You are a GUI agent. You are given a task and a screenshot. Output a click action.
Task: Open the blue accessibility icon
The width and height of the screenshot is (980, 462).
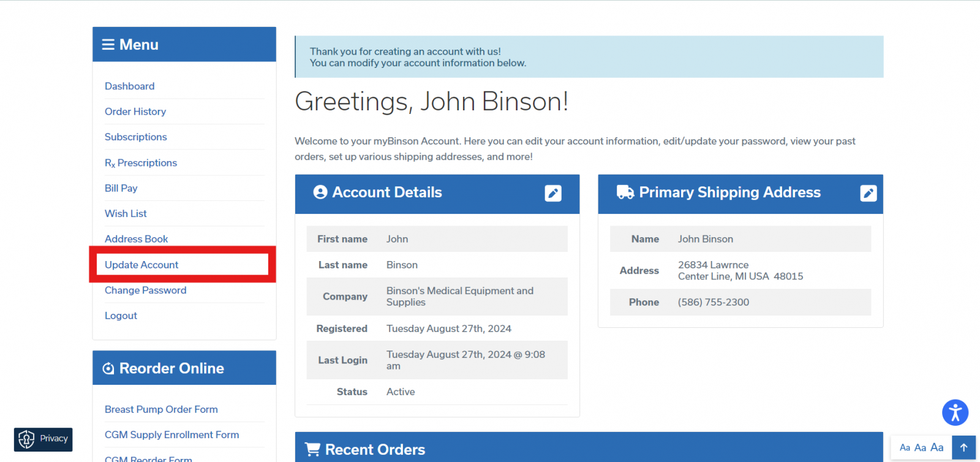[955, 412]
